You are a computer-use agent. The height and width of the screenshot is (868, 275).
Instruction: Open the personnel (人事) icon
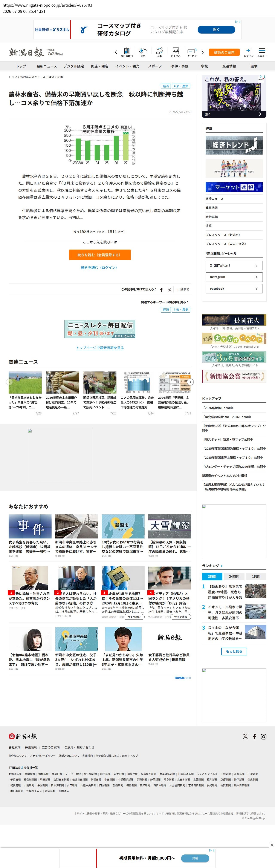click(x=159, y=52)
